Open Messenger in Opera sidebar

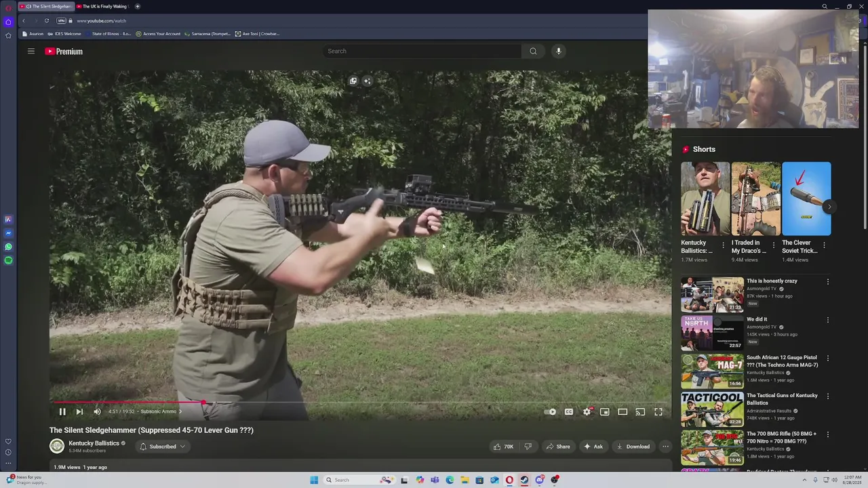(8, 233)
